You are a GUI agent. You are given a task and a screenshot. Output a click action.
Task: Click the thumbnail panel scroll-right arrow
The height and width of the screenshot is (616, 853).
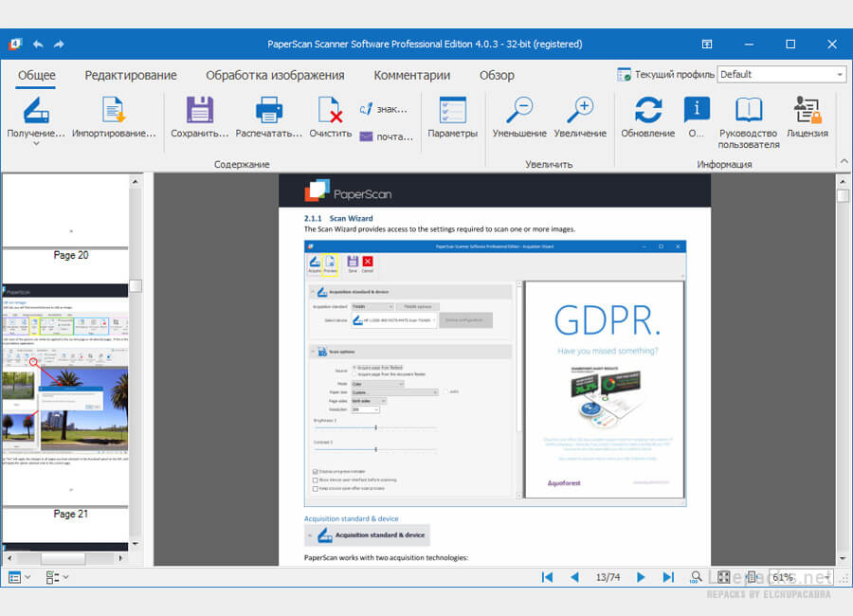pyautogui.click(x=120, y=558)
